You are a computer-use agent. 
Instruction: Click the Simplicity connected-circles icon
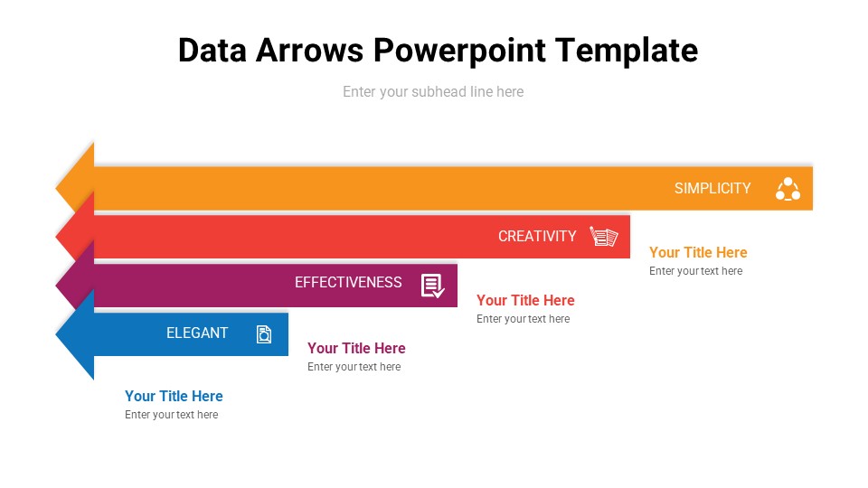[788, 189]
